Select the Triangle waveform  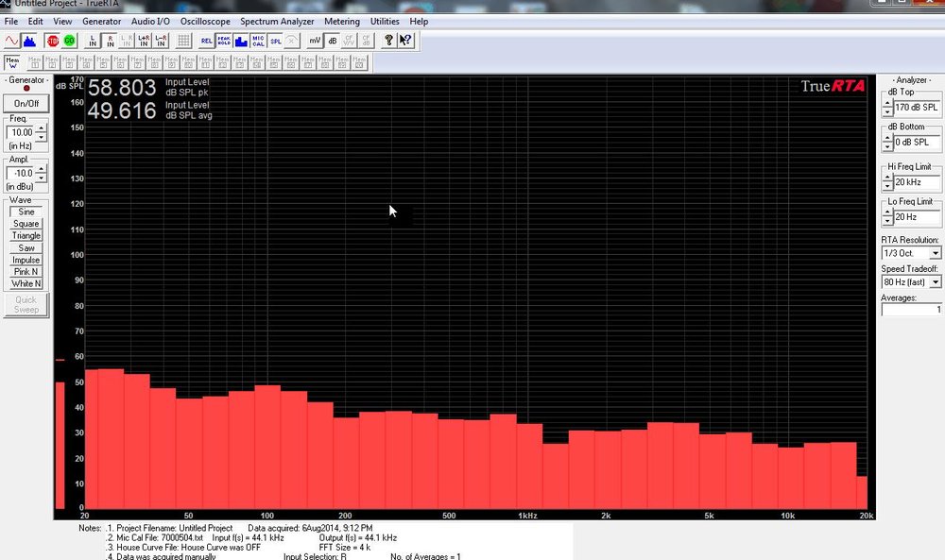coord(26,236)
